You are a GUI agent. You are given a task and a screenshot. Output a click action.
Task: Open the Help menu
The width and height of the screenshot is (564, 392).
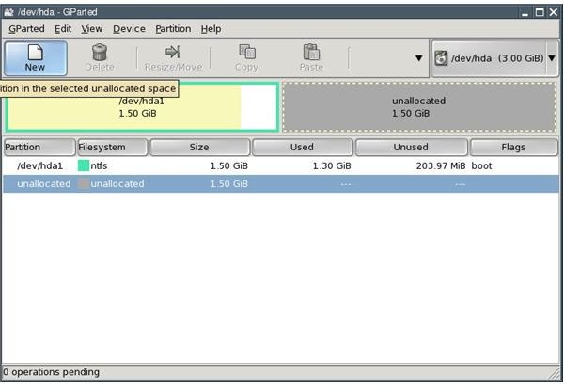point(211,29)
